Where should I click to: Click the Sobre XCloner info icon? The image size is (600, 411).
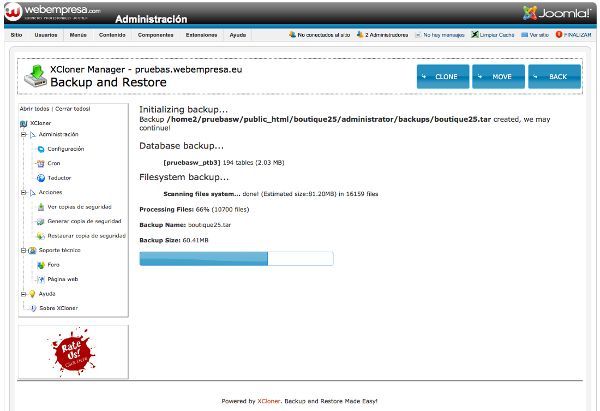(x=33, y=308)
